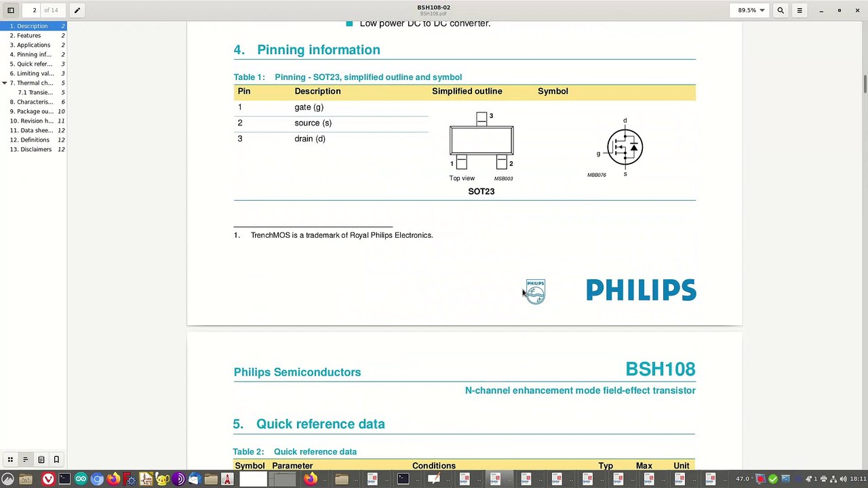The width and height of the screenshot is (868, 488).
Task: Open the search magnifier tool
Action: pos(781,10)
